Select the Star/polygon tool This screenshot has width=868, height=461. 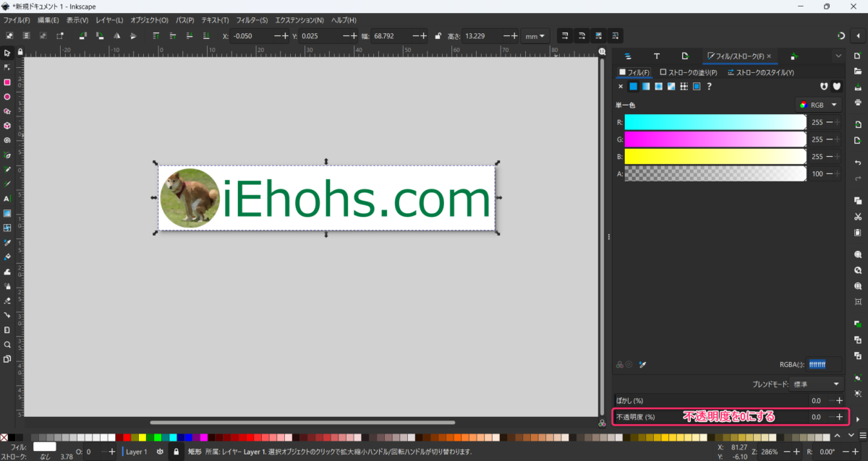click(x=7, y=111)
